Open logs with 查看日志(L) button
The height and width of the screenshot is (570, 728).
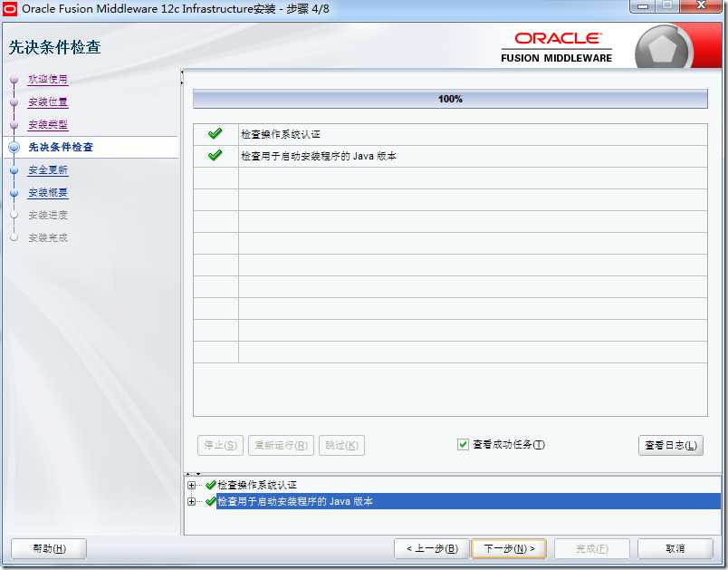click(671, 445)
